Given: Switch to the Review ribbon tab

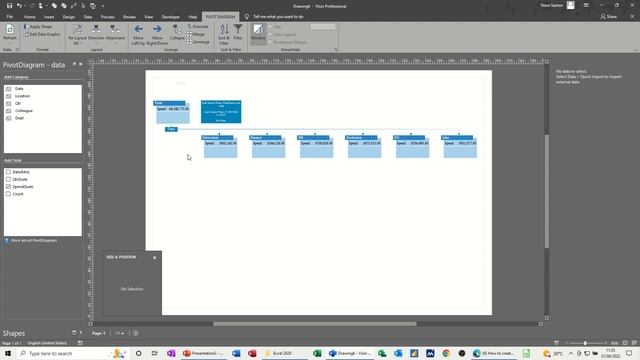Looking at the screenshot, I should 129,17.
